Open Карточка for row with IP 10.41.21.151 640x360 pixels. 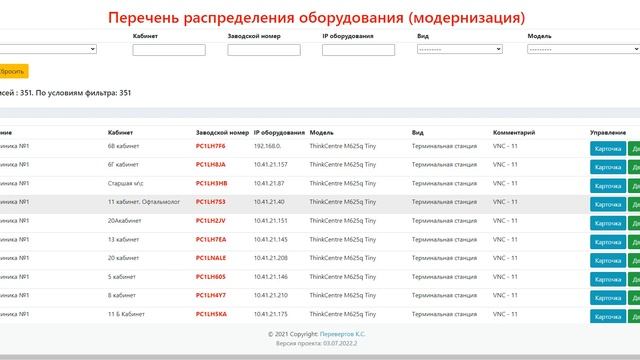coord(608,223)
